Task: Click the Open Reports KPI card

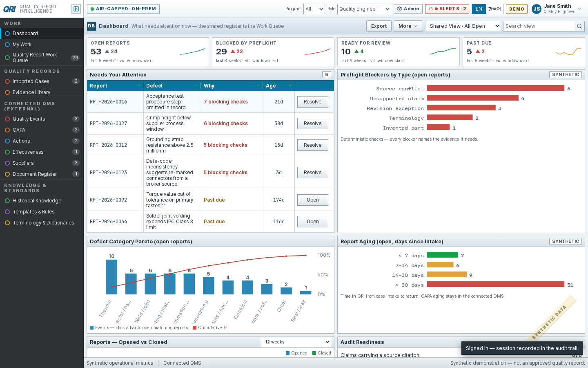Action: (x=148, y=52)
